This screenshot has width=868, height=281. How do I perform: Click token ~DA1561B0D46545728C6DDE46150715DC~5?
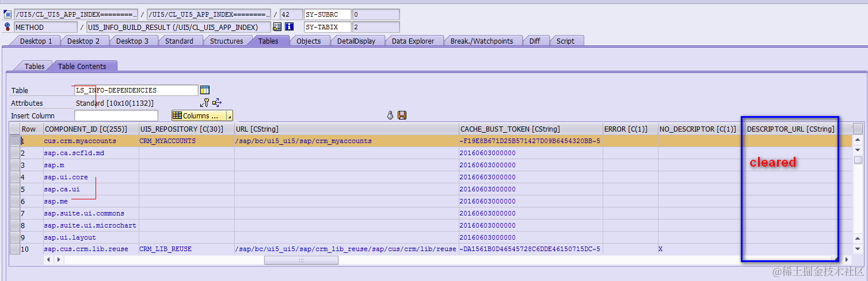530,249
